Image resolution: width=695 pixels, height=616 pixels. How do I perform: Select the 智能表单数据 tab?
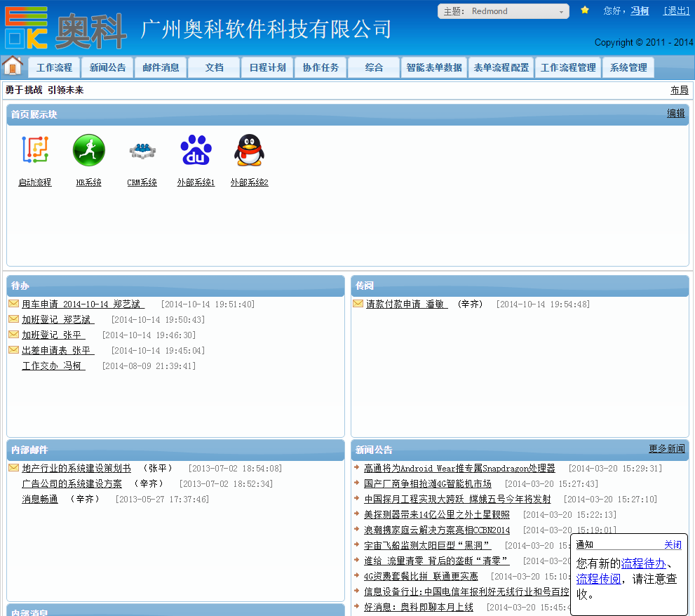(434, 68)
